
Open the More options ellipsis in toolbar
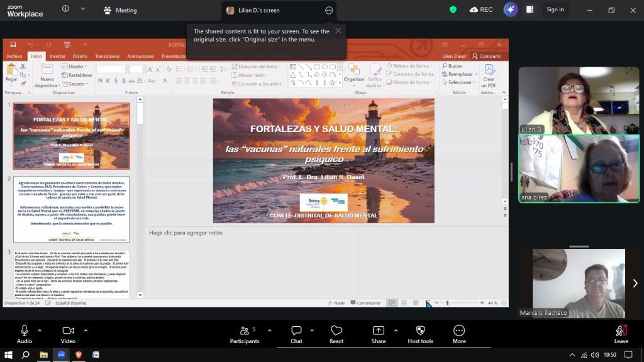click(x=459, y=334)
